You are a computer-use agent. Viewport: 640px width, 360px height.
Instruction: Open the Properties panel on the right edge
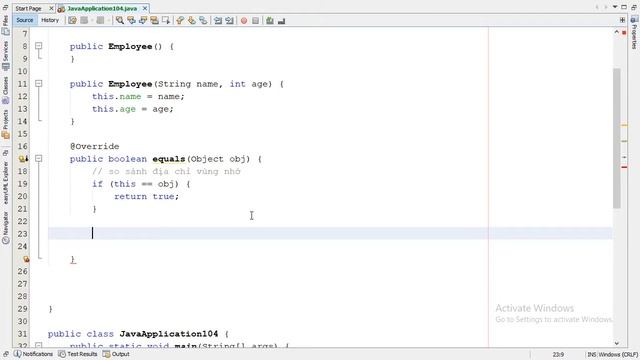point(634,33)
